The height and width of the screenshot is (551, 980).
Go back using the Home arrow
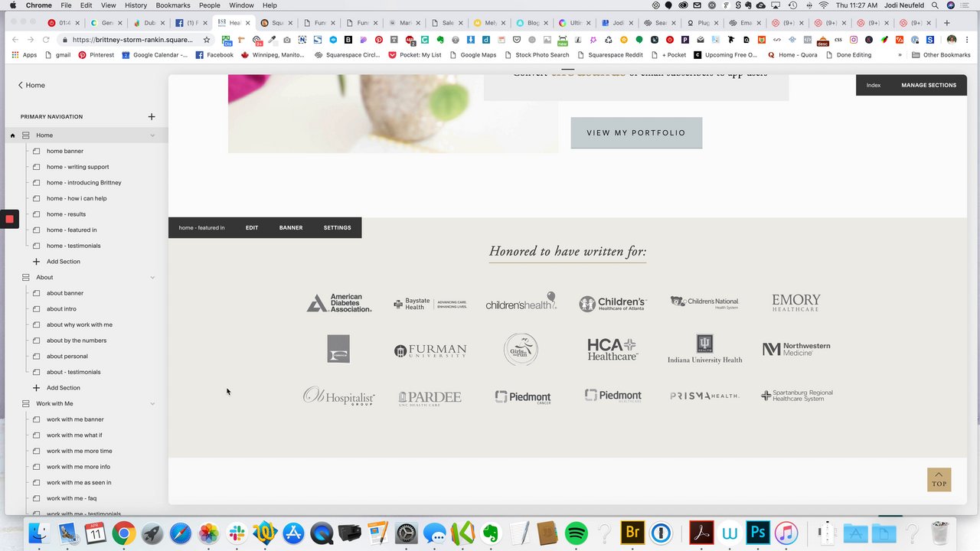(x=31, y=85)
